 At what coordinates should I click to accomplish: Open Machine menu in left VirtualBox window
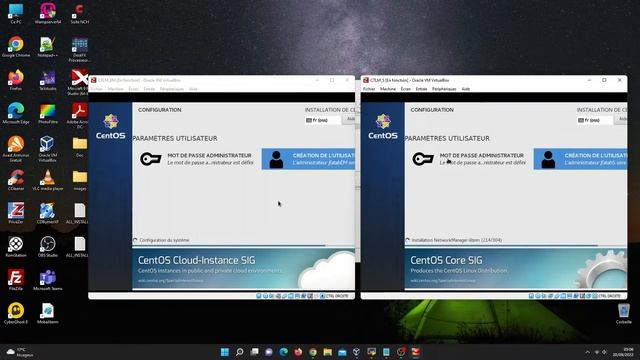(116, 89)
